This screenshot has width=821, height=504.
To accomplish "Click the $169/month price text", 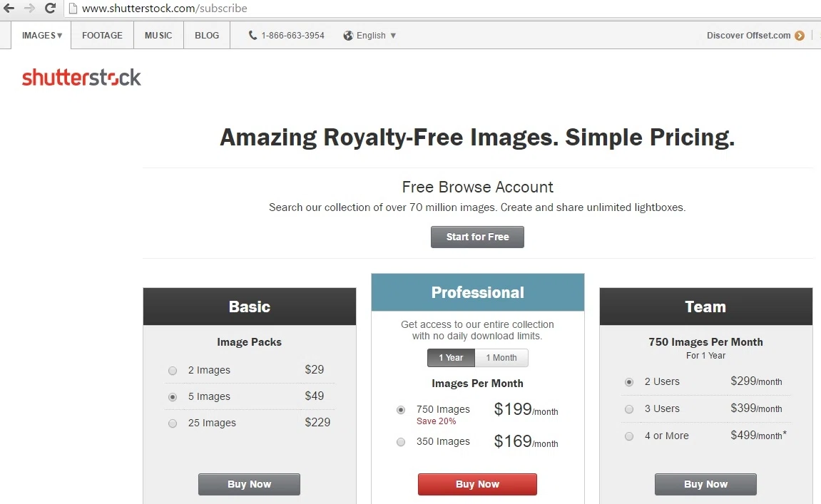I will click(x=526, y=441).
